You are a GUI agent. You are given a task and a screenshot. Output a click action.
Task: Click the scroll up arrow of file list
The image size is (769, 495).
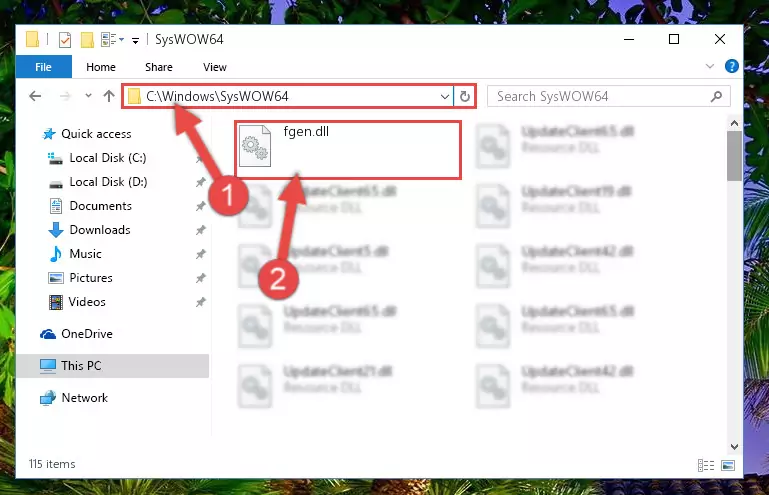734,124
